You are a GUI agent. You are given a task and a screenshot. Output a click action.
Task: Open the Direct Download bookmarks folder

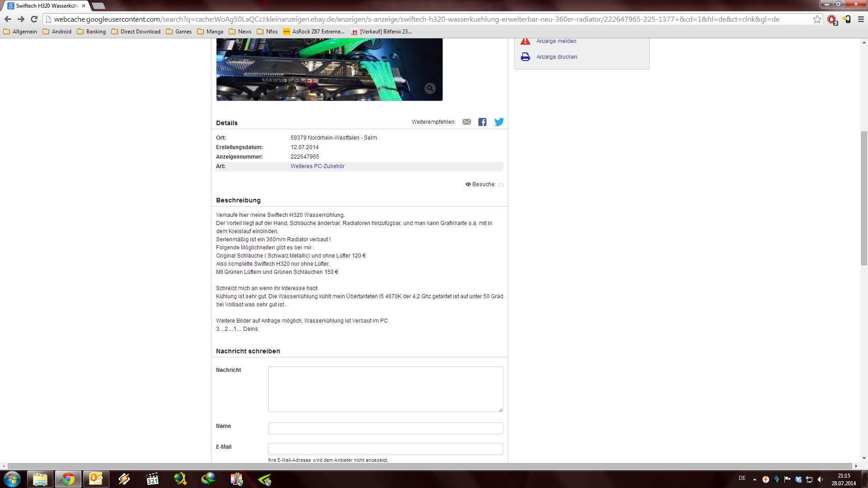click(136, 32)
